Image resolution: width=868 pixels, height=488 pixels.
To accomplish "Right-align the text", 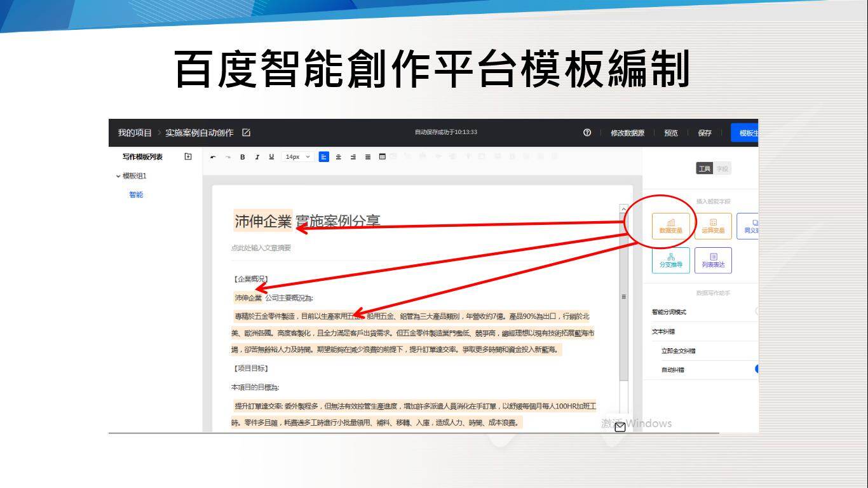I will coord(353,157).
